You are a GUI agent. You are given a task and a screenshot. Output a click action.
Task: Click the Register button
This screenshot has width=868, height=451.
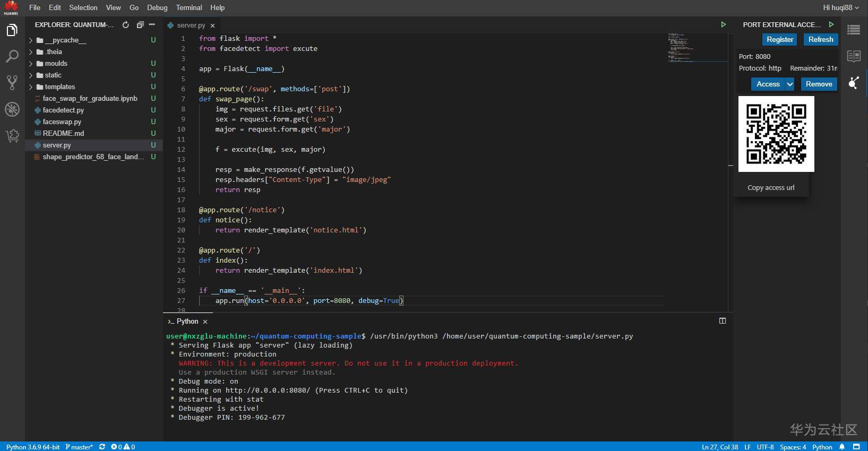tap(779, 40)
